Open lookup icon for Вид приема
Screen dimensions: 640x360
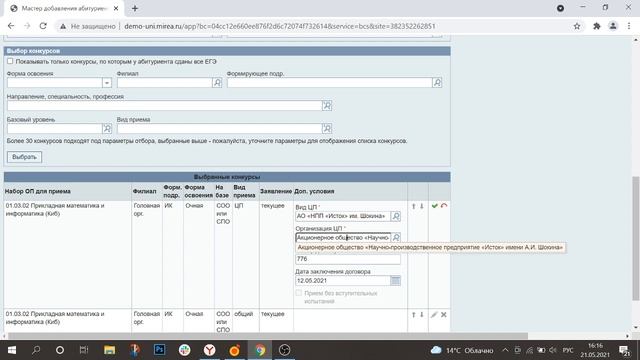point(327,129)
